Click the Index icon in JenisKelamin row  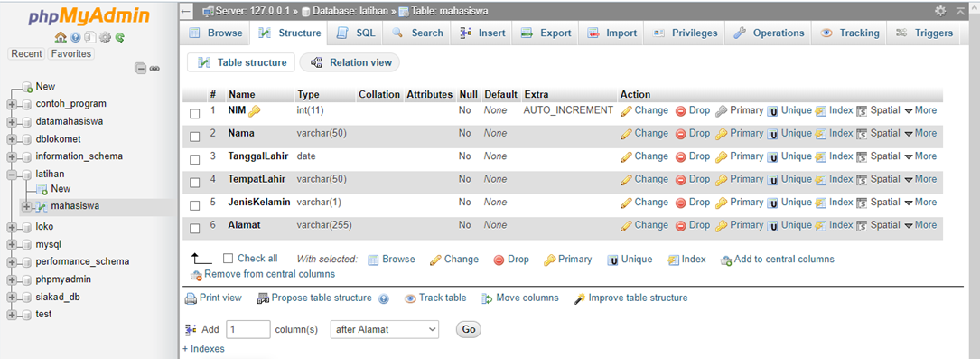(821, 203)
